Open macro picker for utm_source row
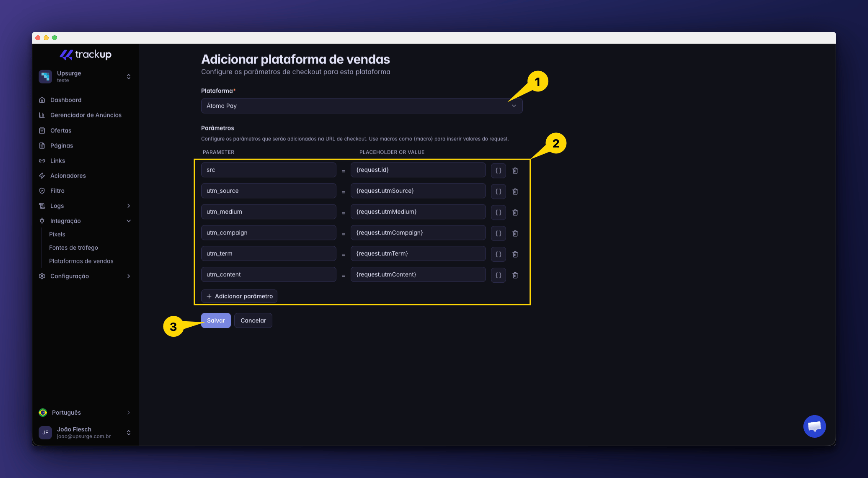This screenshot has height=478, width=868. click(x=498, y=191)
